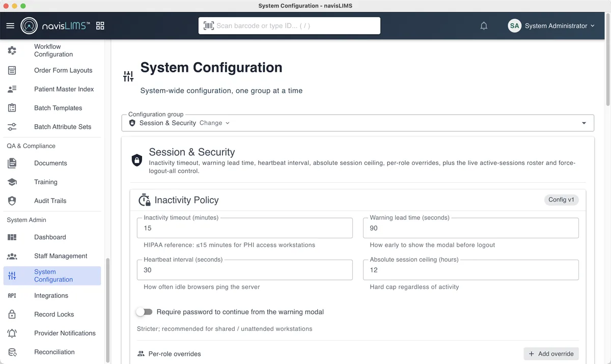The image size is (611, 364).
Task: Click the SA user avatar
Action: pos(514,25)
